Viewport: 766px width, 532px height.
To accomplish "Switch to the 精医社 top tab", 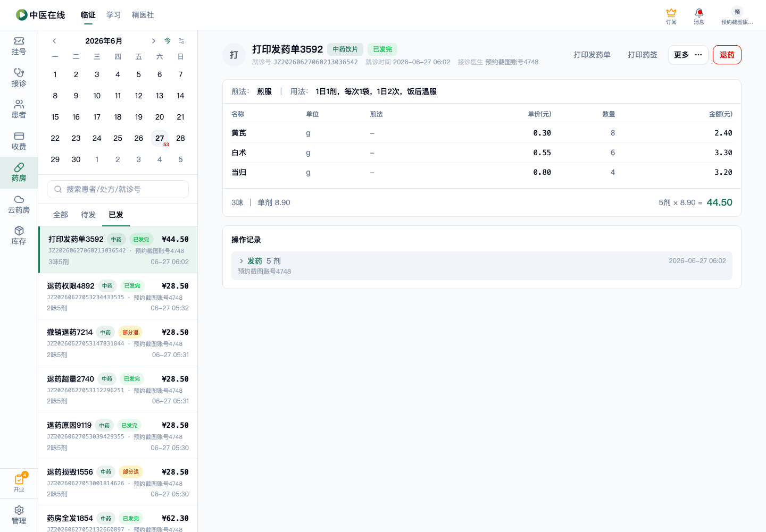I will [143, 15].
